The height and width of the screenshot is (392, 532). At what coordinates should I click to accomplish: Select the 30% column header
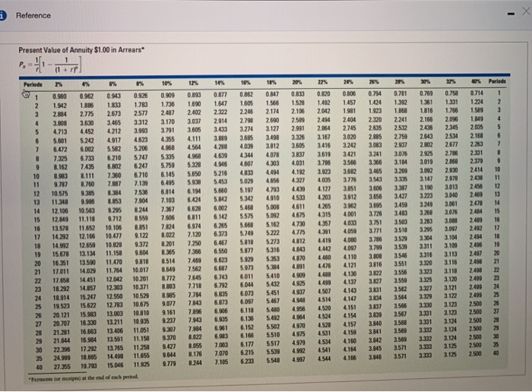426,82
